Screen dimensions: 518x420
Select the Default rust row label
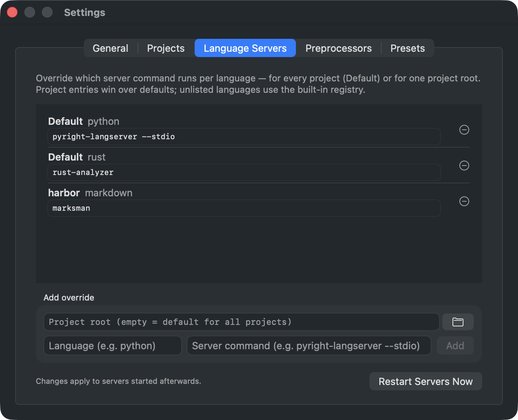[x=77, y=157]
